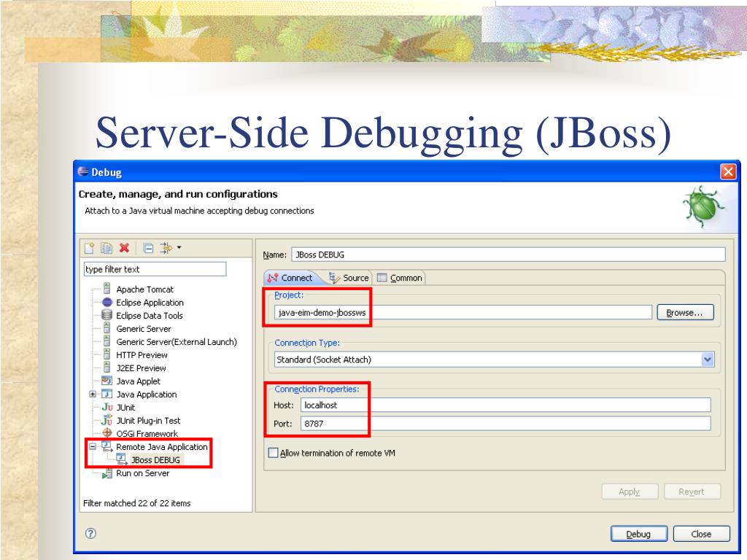
Task: Click the J2EE Preview icon
Action: pos(107,367)
